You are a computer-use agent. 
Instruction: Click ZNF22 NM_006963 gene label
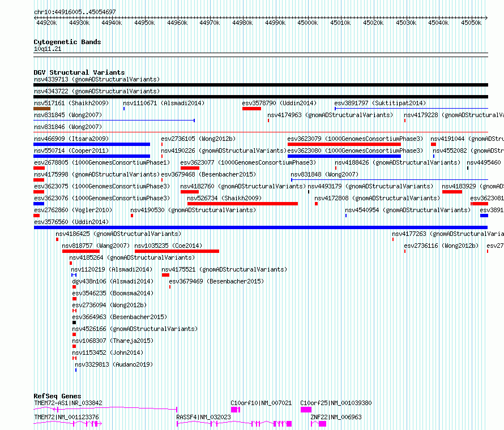click(x=336, y=417)
